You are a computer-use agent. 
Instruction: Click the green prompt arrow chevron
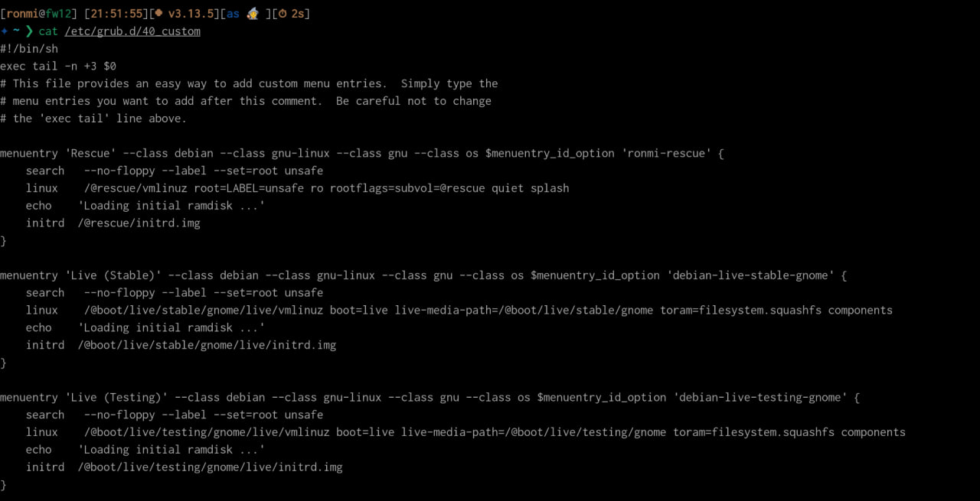pos(29,31)
